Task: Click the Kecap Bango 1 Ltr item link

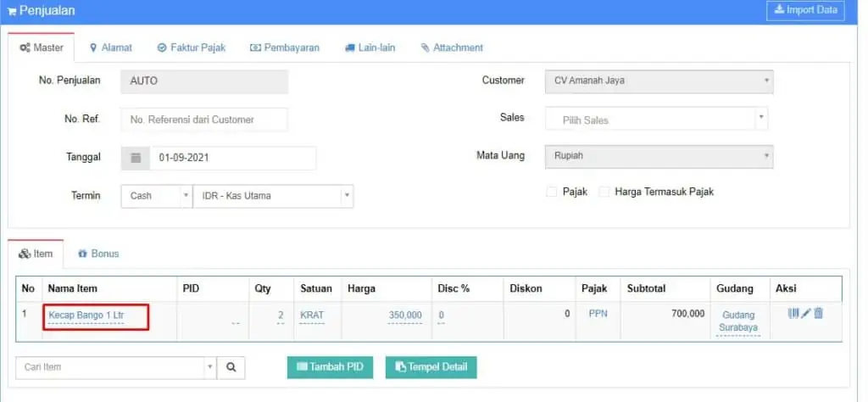Action: 86,315
